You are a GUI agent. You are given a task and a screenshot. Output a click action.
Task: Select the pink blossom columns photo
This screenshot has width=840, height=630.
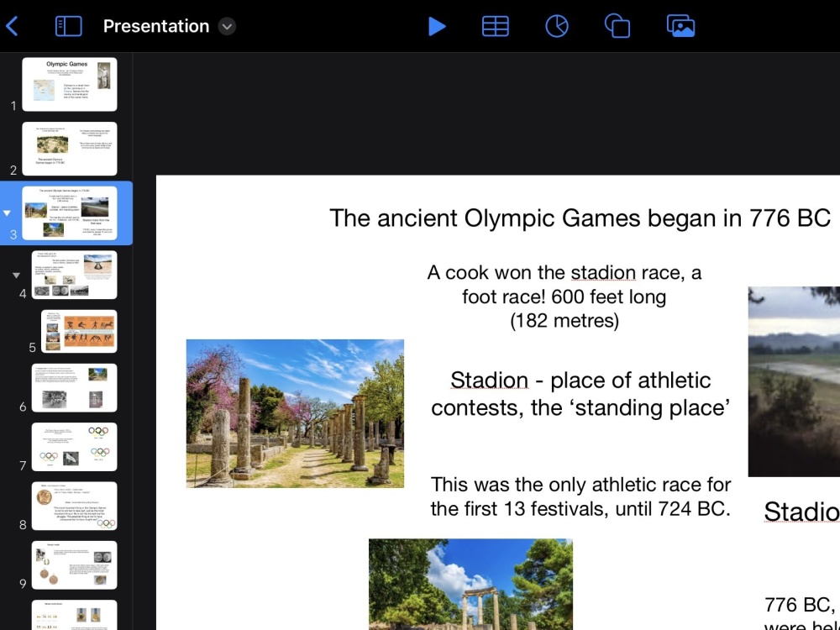coord(295,413)
